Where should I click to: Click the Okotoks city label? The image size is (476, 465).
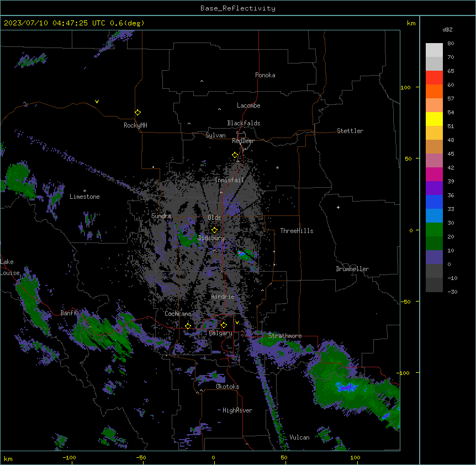pos(228,387)
